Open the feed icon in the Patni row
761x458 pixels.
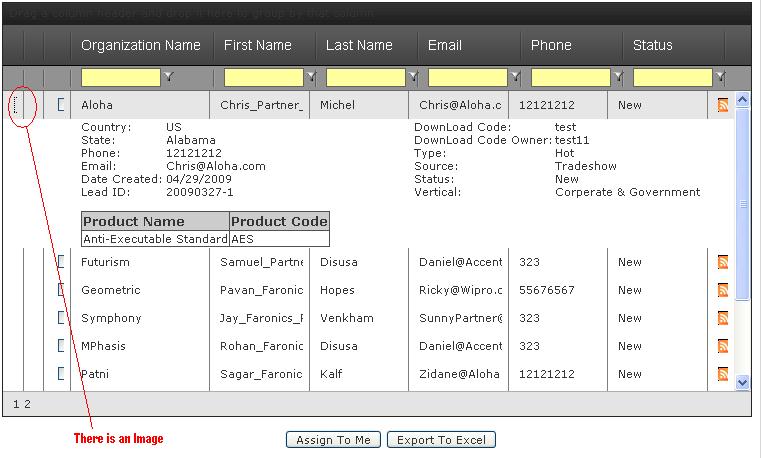(723, 374)
